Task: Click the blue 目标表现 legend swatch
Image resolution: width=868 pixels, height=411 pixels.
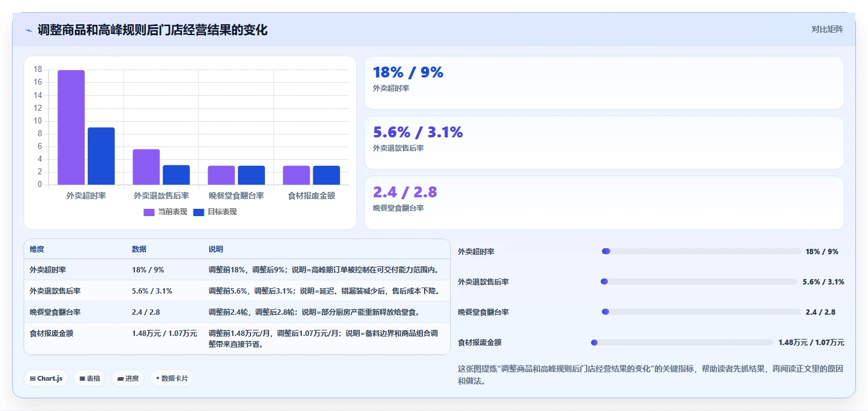Action: (x=198, y=212)
